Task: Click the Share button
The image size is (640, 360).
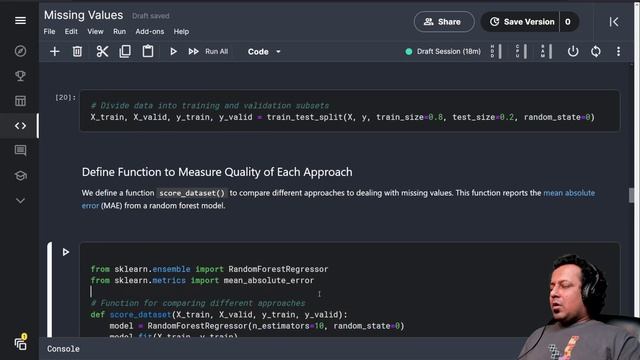Action: coord(444,22)
